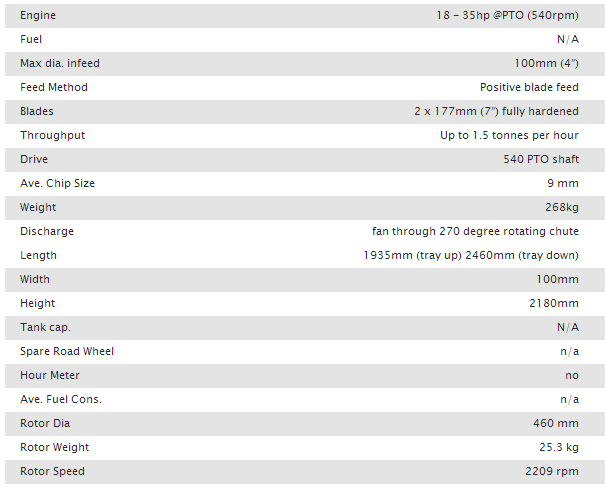Click the 540 PTO shaft value

541,159
